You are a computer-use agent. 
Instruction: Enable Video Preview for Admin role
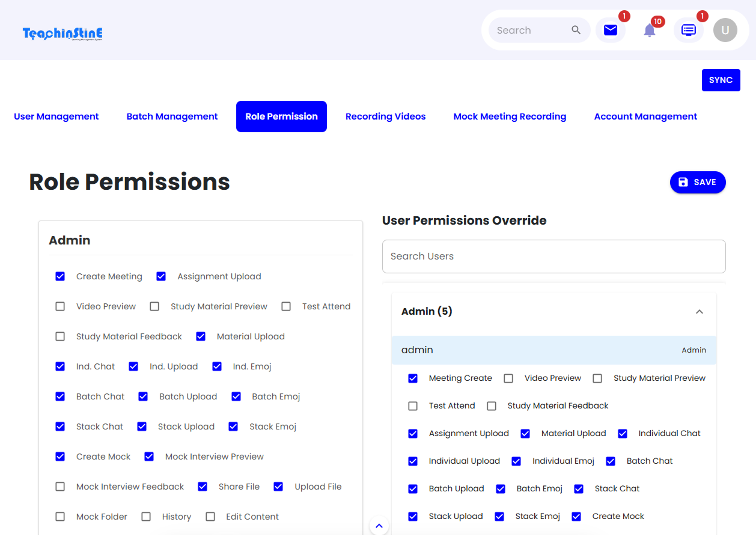pos(60,306)
